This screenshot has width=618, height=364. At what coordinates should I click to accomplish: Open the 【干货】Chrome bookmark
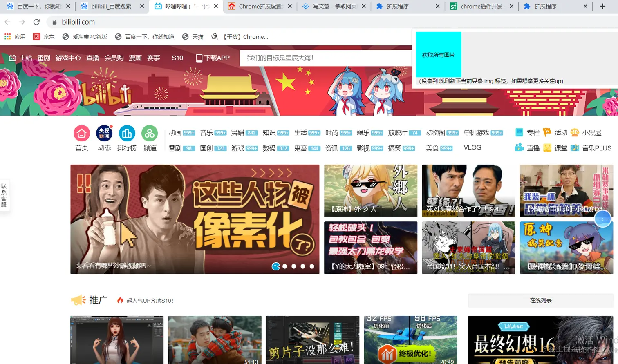[240, 37]
